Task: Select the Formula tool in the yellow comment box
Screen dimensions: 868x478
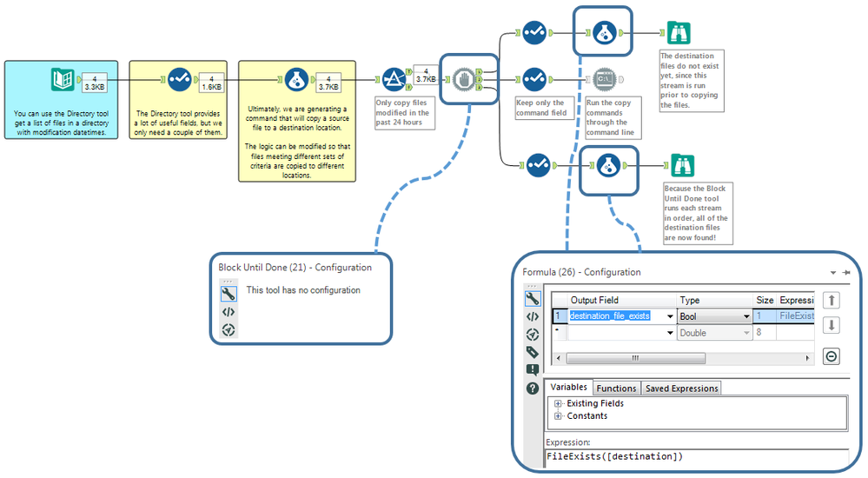Action: 296,79
